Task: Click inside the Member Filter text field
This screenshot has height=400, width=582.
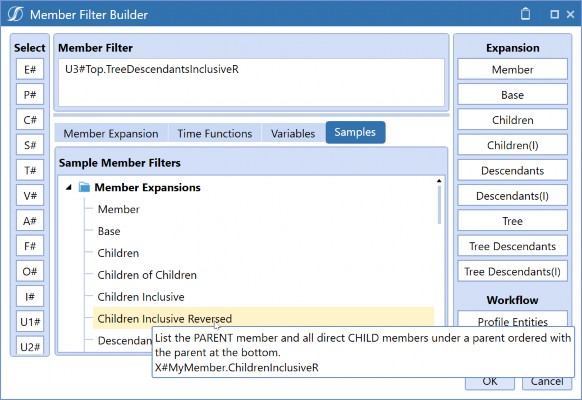Action: pos(251,82)
